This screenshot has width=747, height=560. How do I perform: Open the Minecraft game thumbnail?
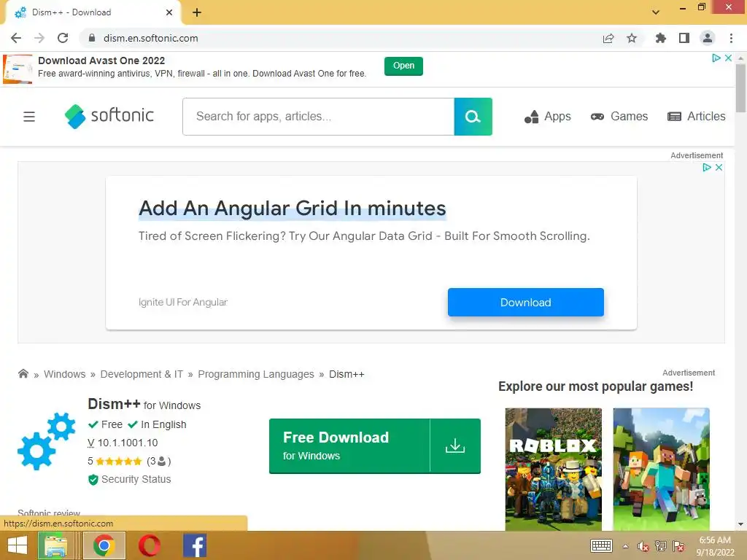[661, 469]
